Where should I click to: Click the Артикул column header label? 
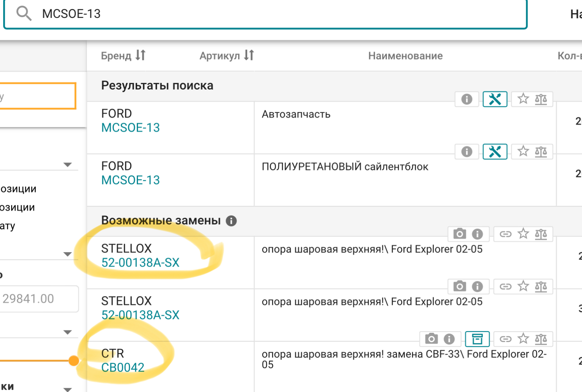(x=219, y=56)
